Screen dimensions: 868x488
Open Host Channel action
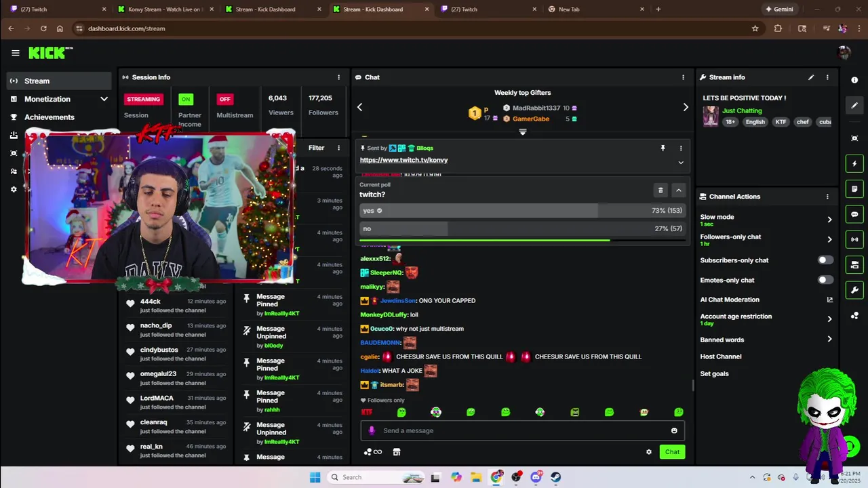click(721, 357)
